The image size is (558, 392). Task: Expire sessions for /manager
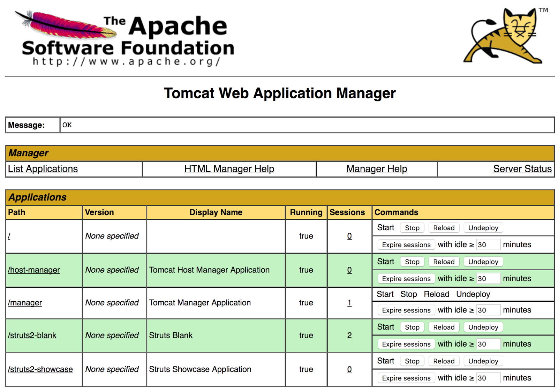[406, 310]
